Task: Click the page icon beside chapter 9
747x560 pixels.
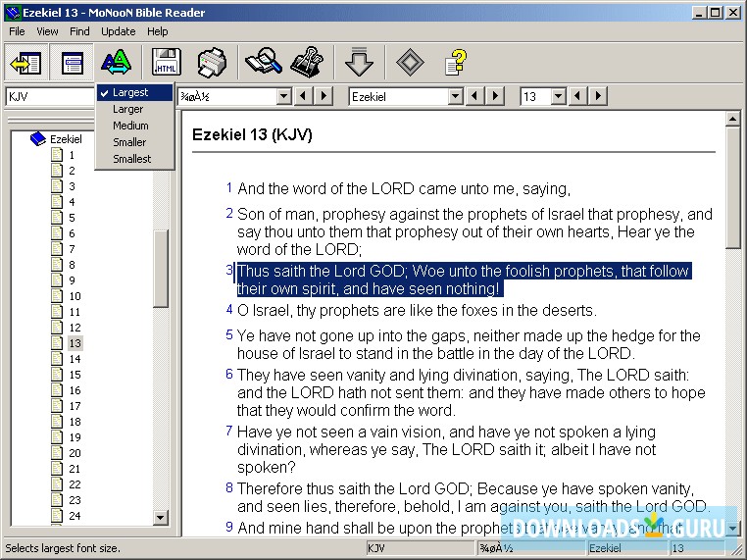Action: 57,280
